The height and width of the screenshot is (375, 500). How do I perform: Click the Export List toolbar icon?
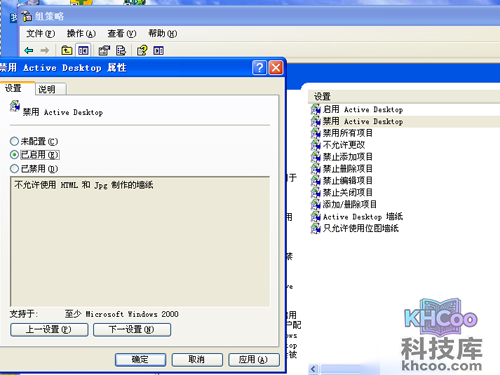121,51
